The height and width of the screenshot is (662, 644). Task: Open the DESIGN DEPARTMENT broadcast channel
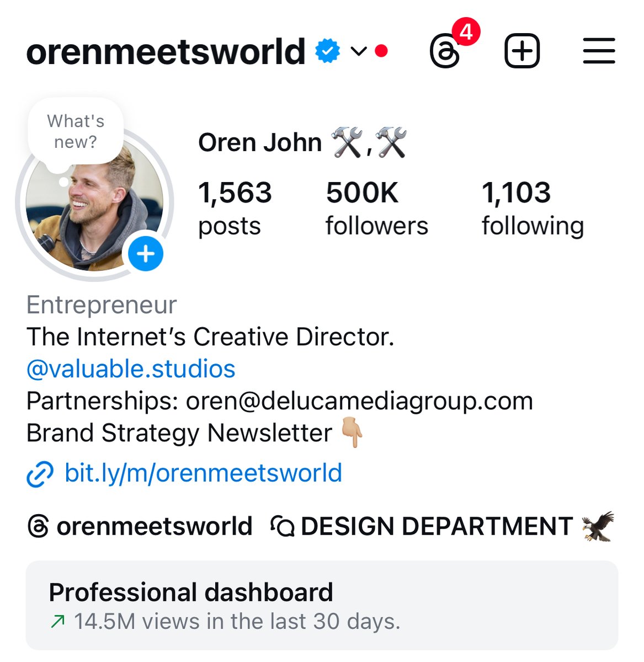[436, 526]
